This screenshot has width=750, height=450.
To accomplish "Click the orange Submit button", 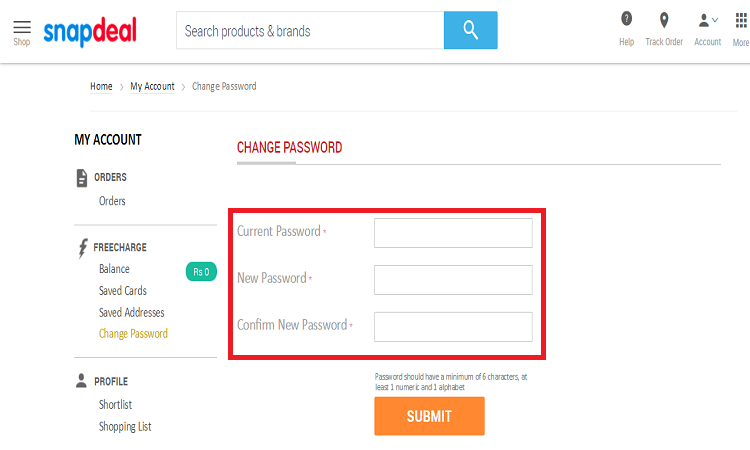I will 430,416.
